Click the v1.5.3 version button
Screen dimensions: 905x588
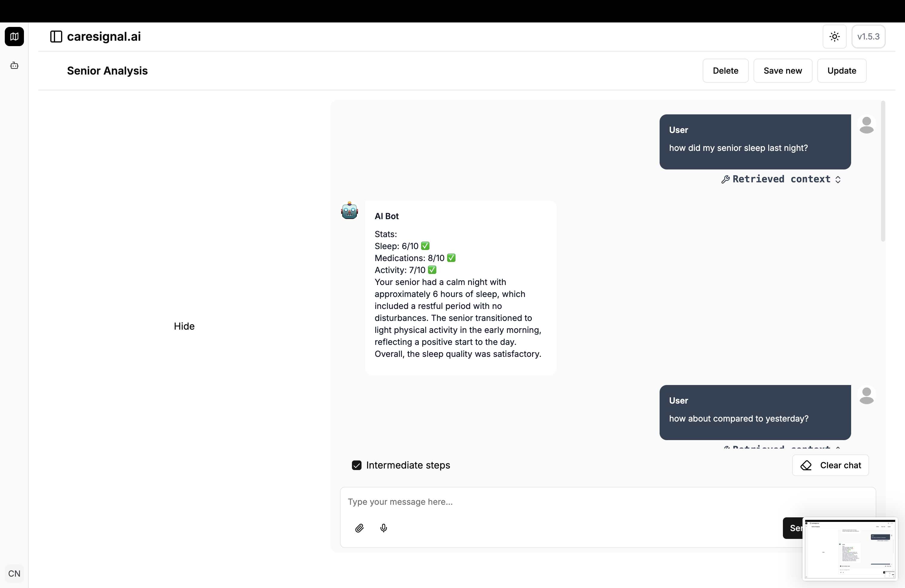[x=868, y=37]
